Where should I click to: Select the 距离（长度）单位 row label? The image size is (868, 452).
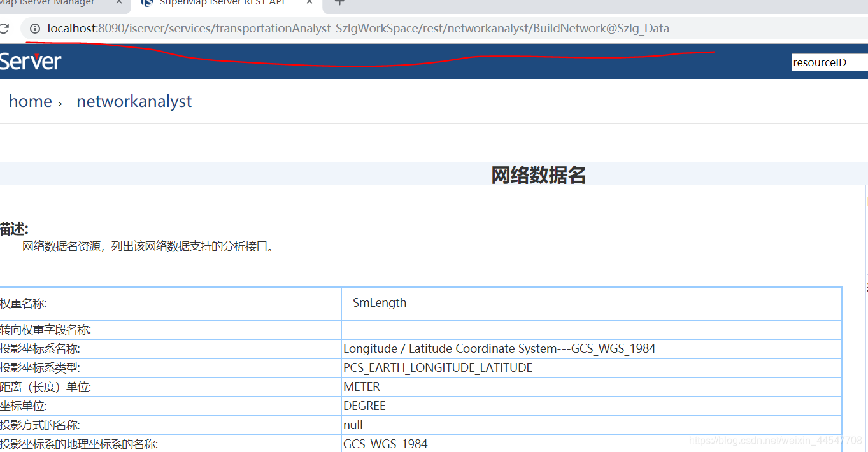click(x=45, y=387)
